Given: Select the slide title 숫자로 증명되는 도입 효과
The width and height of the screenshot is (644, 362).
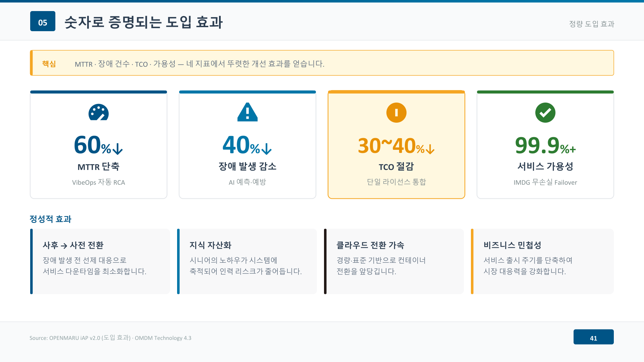Looking at the screenshot, I should tap(144, 22).
